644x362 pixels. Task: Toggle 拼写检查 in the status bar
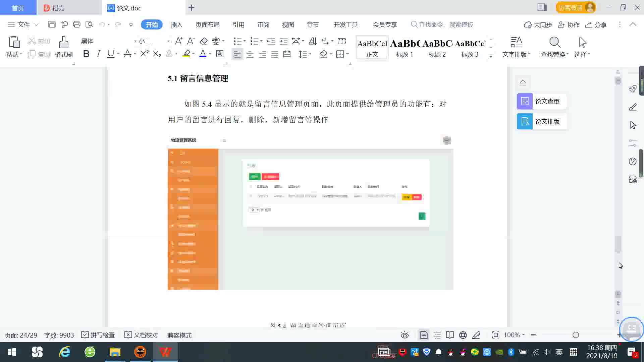click(98, 335)
